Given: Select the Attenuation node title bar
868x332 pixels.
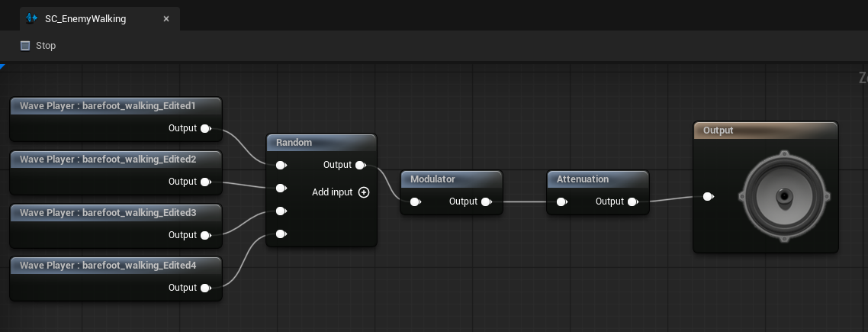Looking at the screenshot, I should click(597, 179).
